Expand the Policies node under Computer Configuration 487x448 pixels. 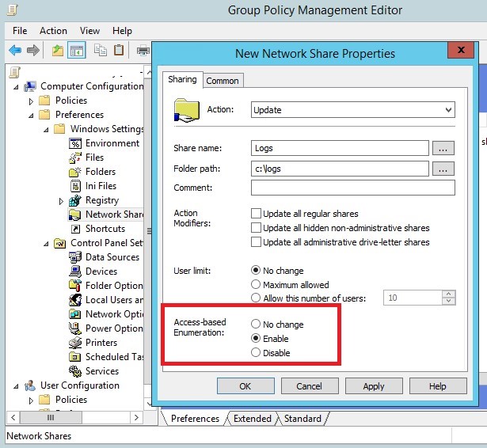click(x=32, y=101)
